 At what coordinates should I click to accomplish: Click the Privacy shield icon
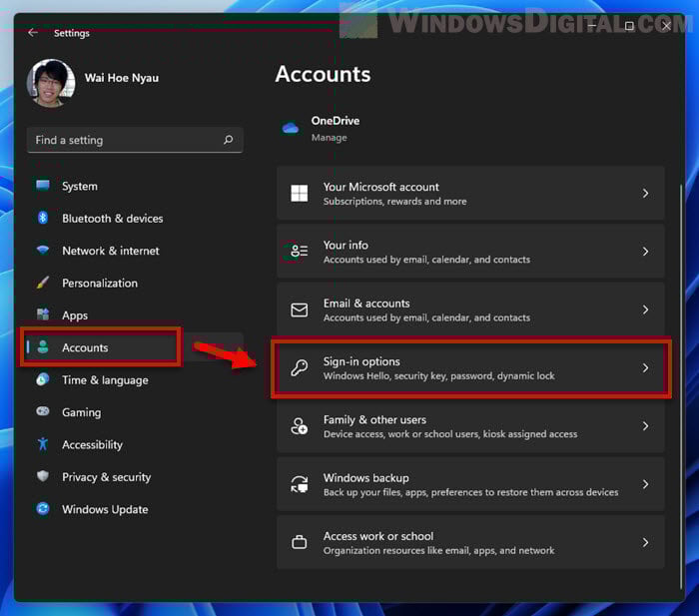(x=43, y=476)
